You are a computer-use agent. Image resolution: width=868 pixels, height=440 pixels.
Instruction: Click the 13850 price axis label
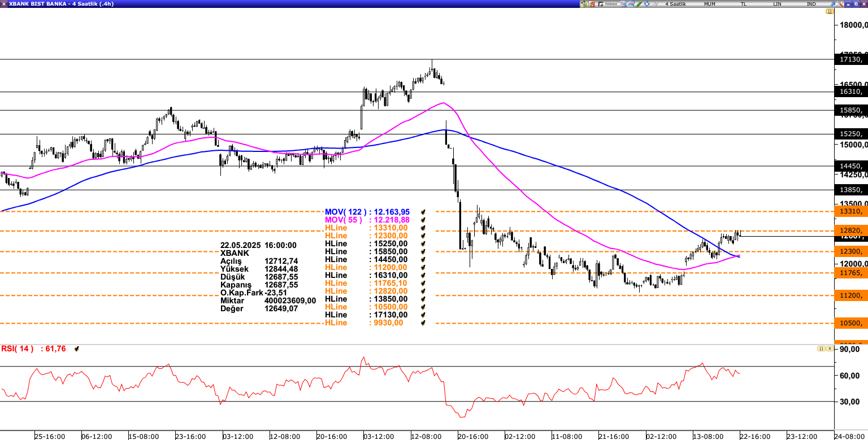point(851,190)
